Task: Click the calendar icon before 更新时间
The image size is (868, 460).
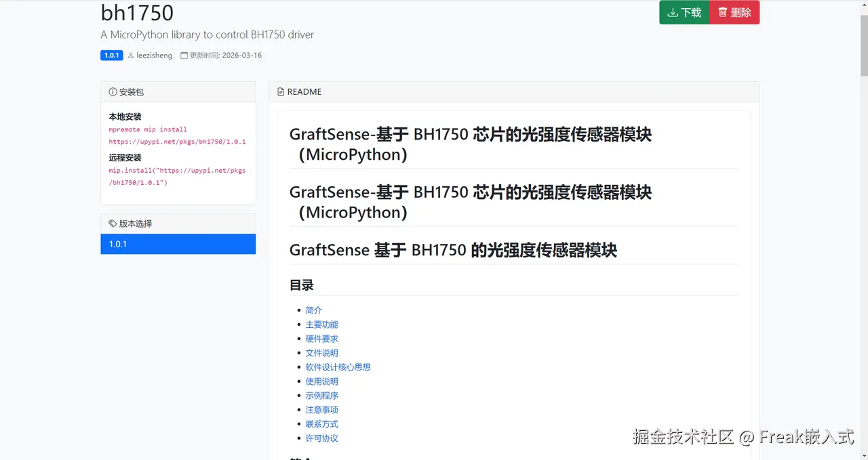Action: (x=184, y=56)
